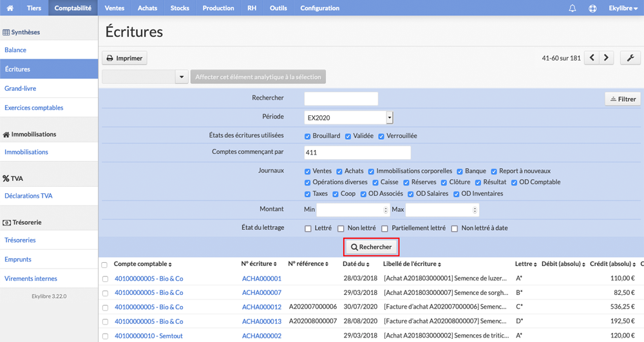Sort by Lettre column

pyautogui.click(x=526, y=264)
